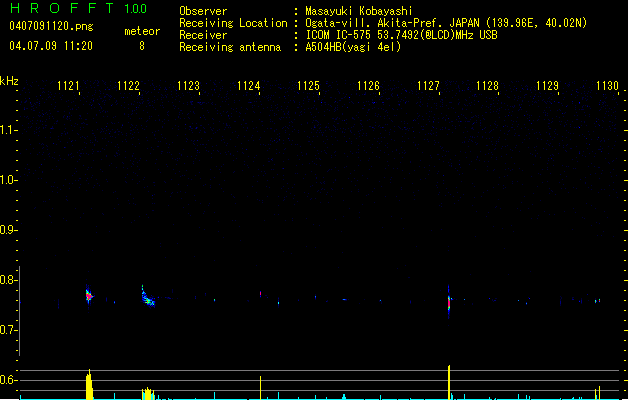Click the 1.1 kHz axis label
Image resolution: width=629 pixels, height=400 pixels.
[x=8, y=130]
